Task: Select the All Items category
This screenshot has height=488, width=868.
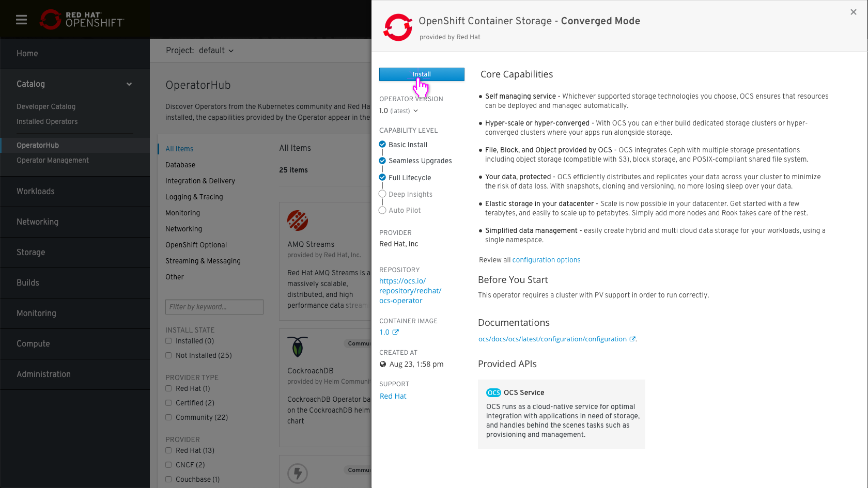Action: pos(179,149)
